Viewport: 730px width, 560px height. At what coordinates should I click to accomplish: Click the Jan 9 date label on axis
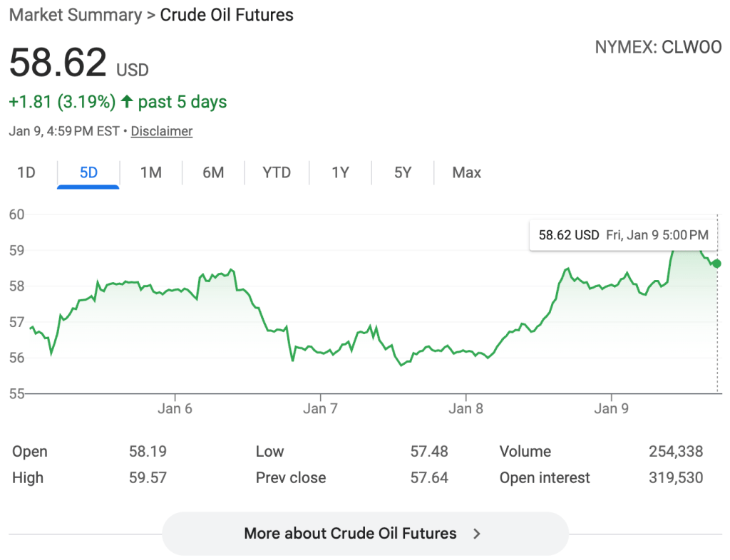(x=611, y=408)
